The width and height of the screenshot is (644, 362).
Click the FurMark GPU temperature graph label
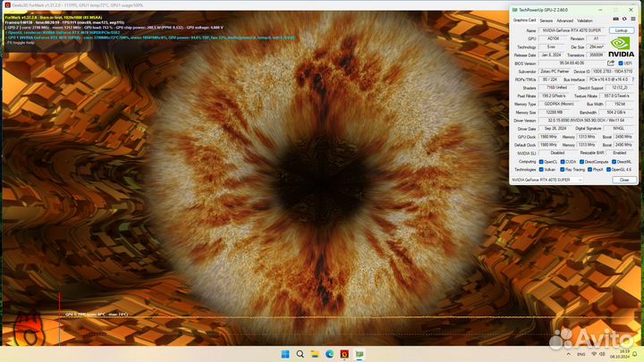tap(97, 315)
